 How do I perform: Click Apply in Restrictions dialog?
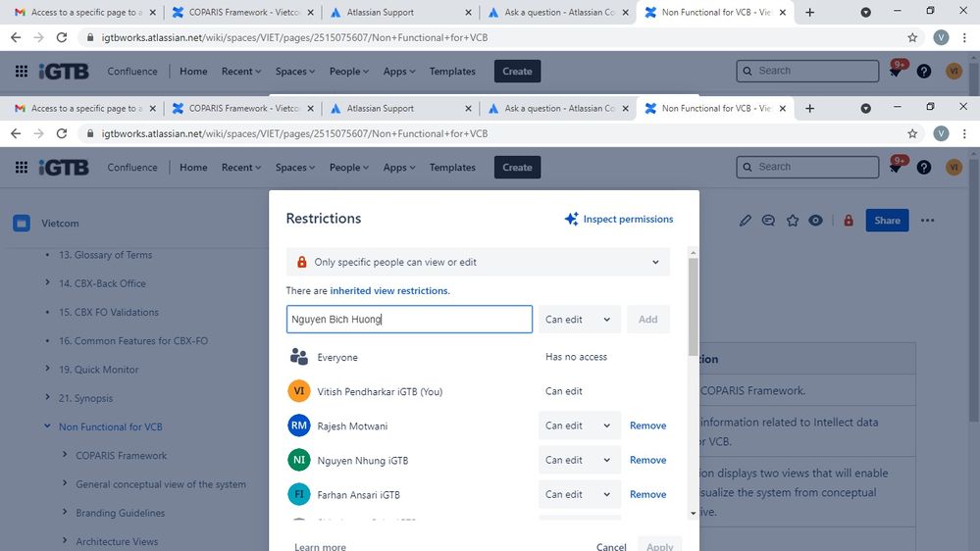659,545
